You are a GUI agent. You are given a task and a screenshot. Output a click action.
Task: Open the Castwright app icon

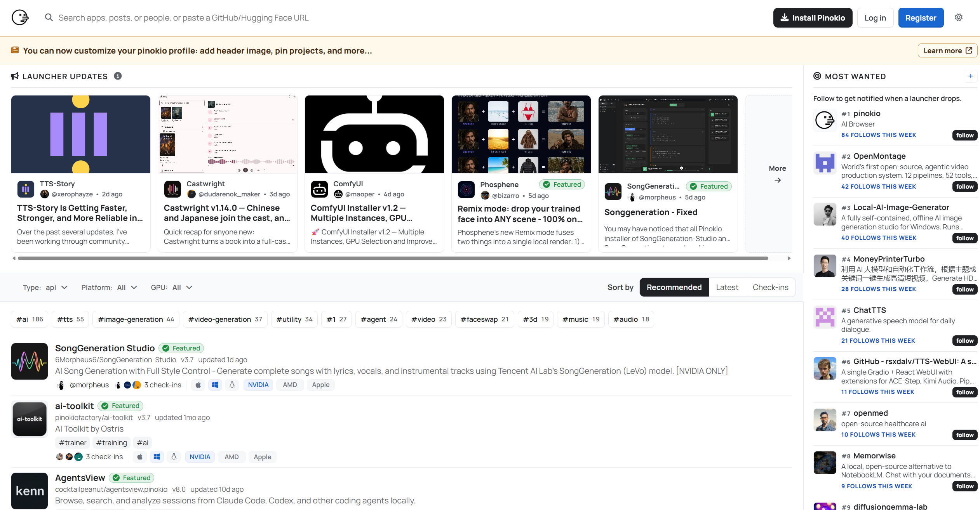pos(172,189)
